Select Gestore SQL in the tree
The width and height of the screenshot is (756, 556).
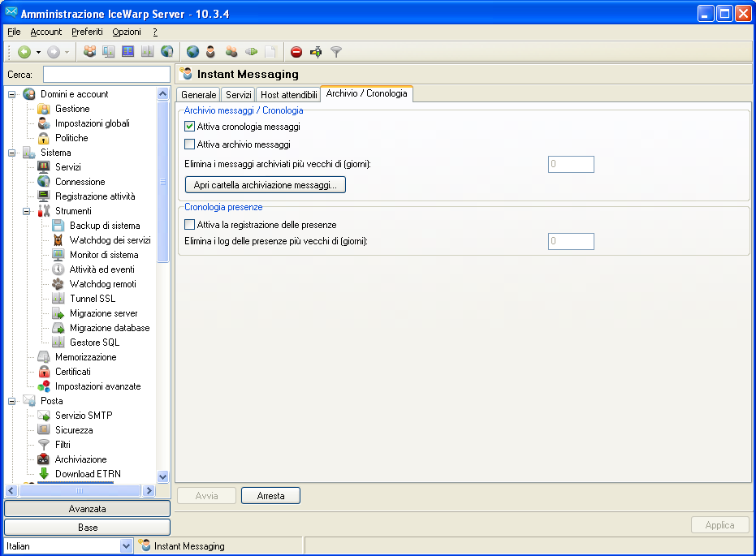pyautogui.click(x=94, y=343)
